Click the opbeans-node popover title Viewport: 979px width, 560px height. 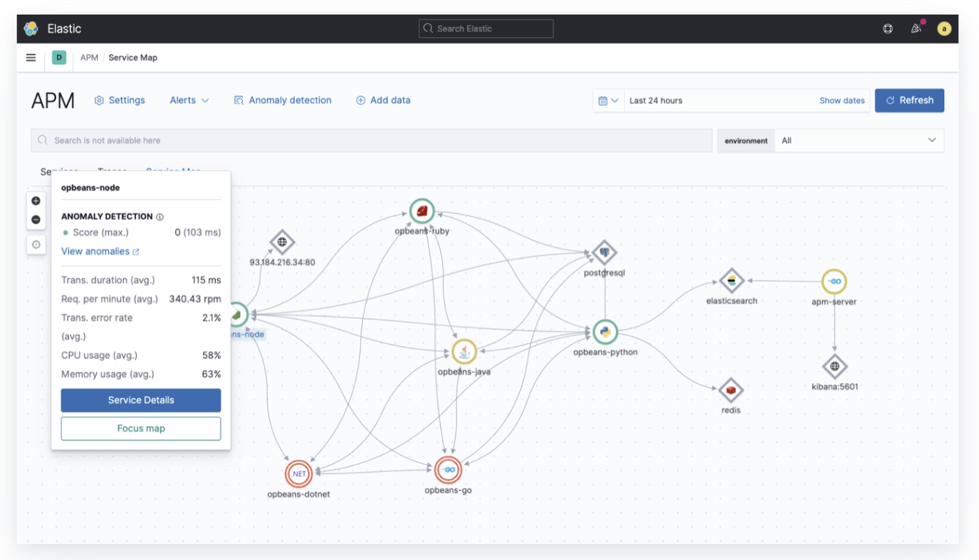90,188
